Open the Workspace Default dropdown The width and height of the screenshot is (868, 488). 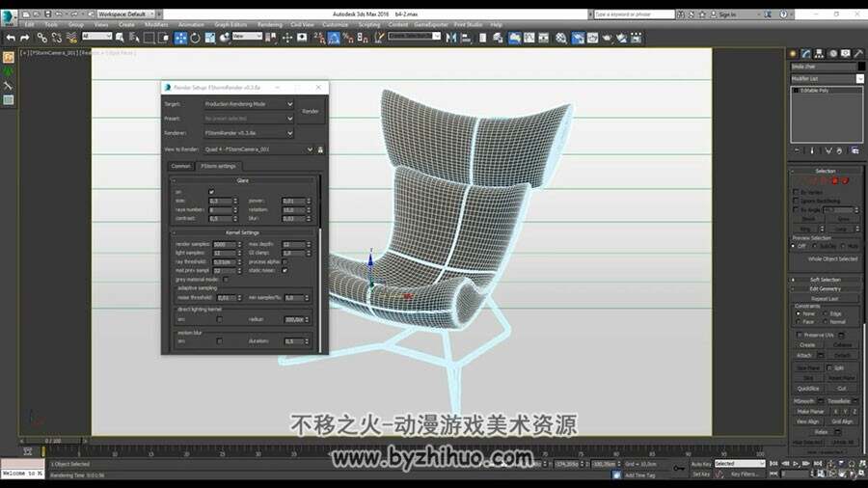point(125,14)
